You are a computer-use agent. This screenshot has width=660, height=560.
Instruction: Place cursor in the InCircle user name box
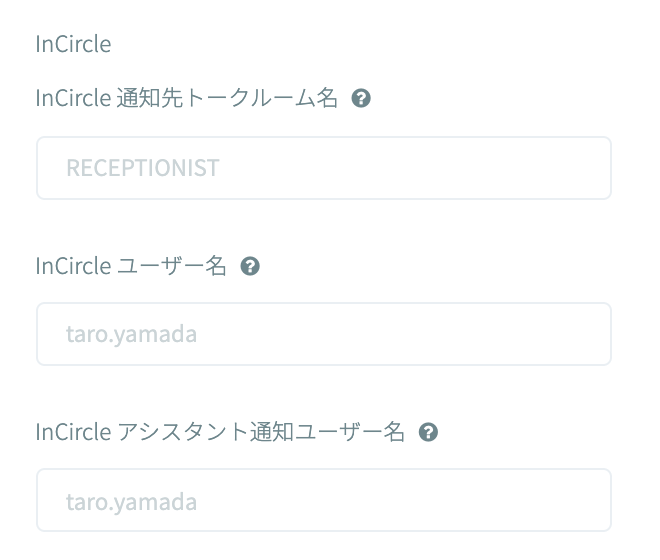[323, 334]
